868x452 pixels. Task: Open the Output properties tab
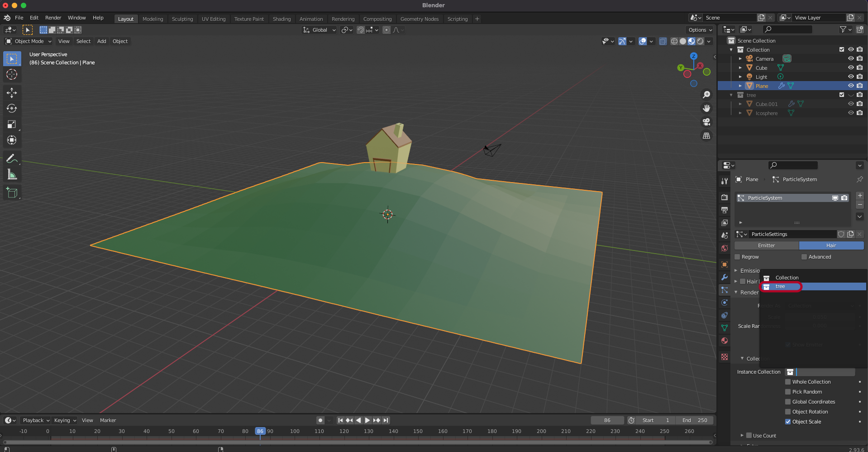pos(725,210)
